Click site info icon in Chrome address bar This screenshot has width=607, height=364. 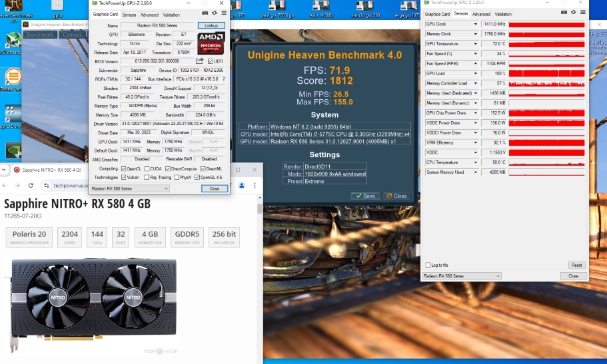[x=47, y=186]
